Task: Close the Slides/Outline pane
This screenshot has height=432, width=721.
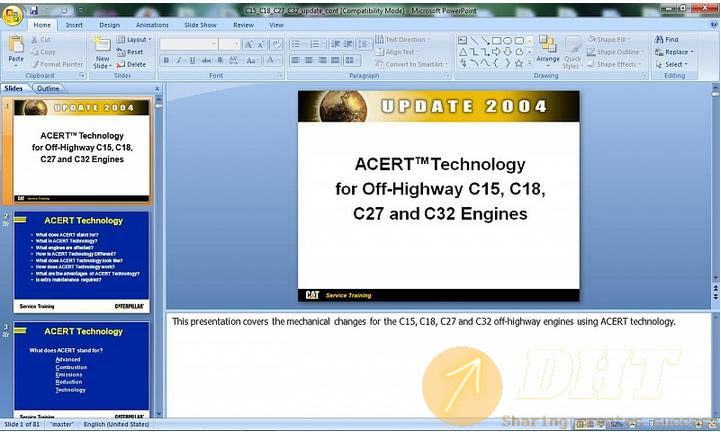Action: point(157,88)
